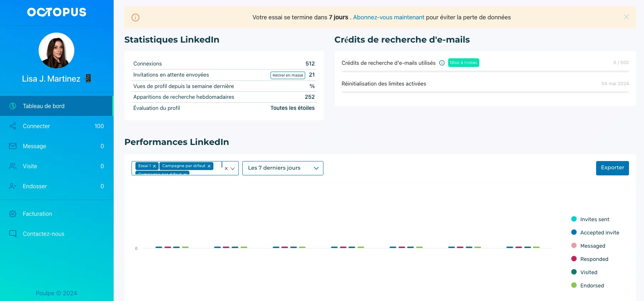Open Lisa J. Martinez profile photo
The image size is (644, 301).
(56, 50)
